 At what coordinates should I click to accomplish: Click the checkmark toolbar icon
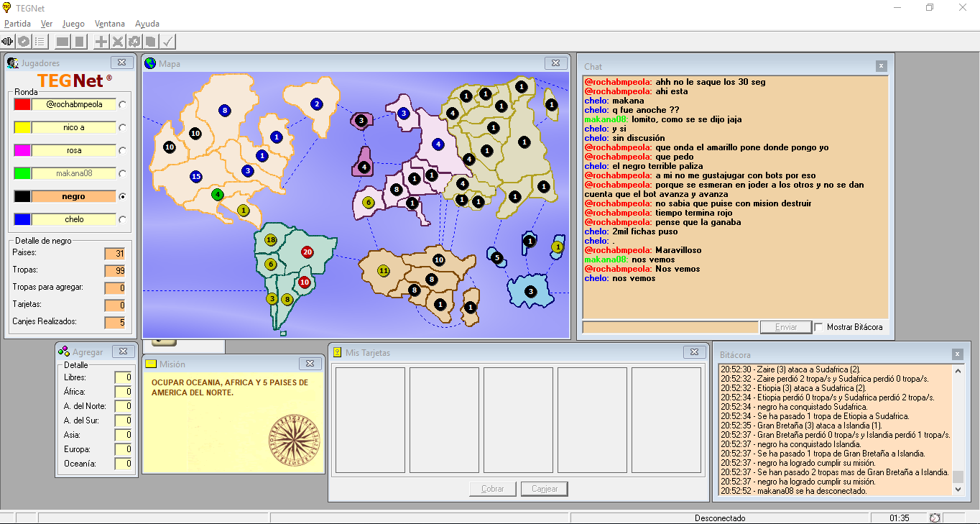[x=167, y=42]
